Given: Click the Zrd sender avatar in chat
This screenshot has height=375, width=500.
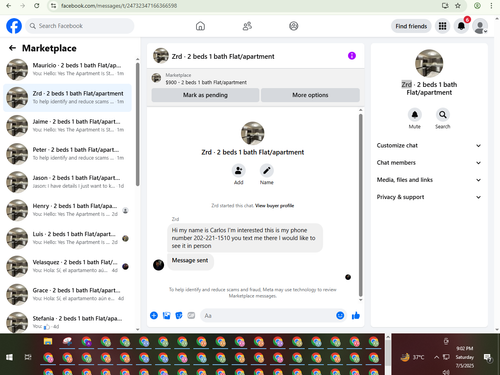Looking at the screenshot, I should (158, 265).
